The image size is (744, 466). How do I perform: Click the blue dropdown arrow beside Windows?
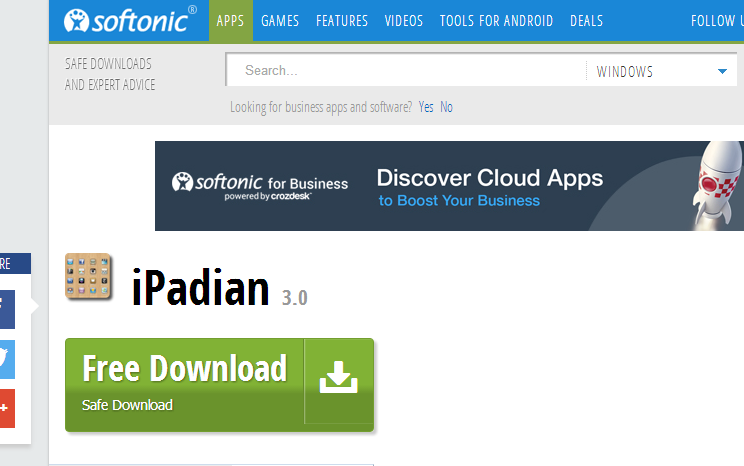click(722, 72)
